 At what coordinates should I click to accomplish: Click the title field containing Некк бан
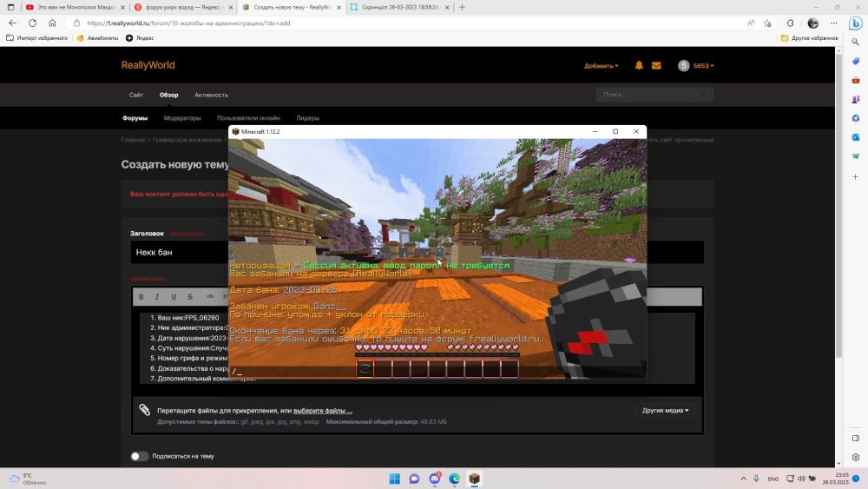pos(417,252)
